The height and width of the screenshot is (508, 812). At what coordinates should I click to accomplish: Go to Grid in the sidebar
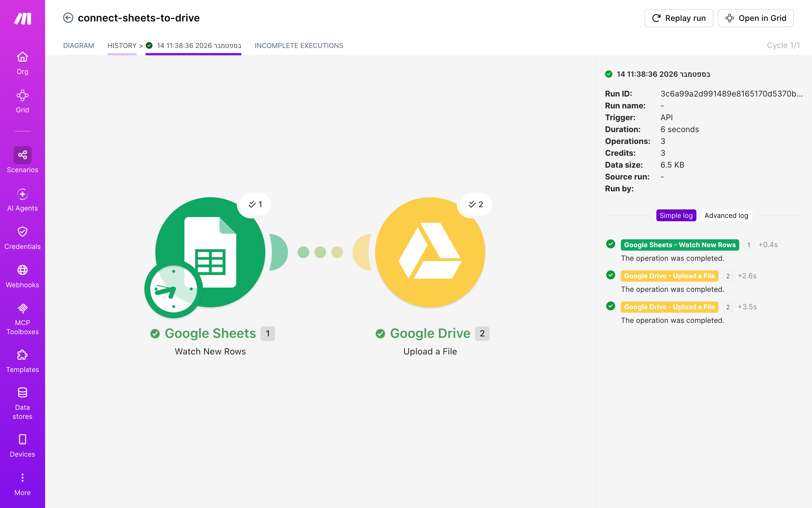coord(23,102)
